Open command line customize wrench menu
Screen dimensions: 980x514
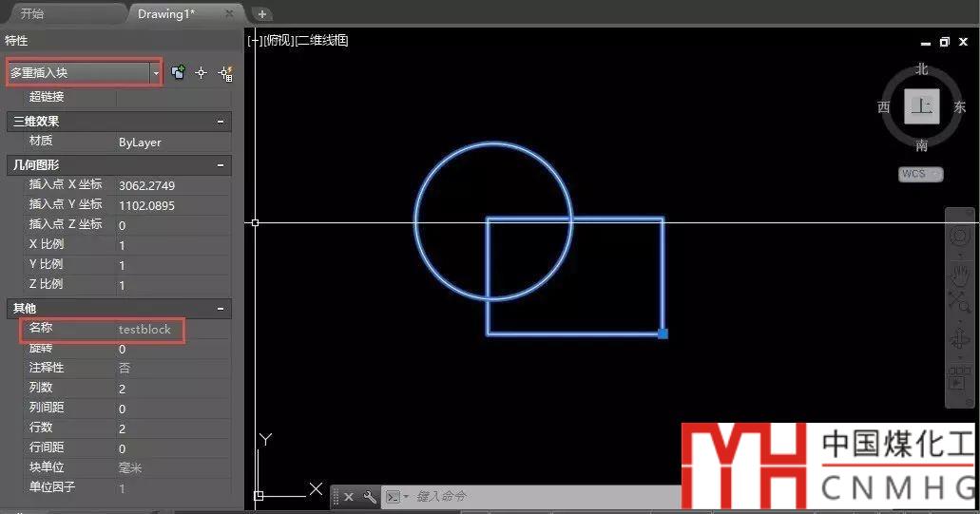pyautogui.click(x=370, y=497)
